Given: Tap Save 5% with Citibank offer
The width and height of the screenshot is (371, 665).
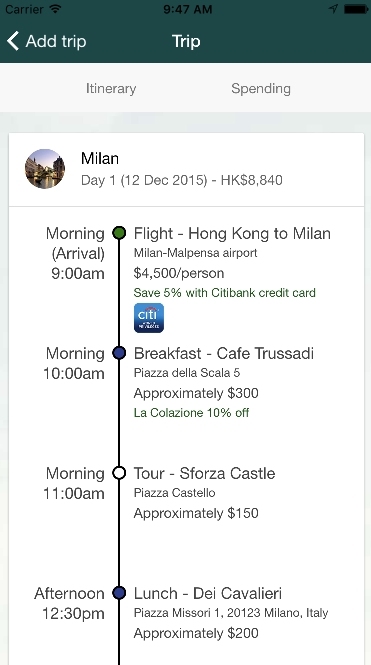Looking at the screenshot, I should 225,293.
